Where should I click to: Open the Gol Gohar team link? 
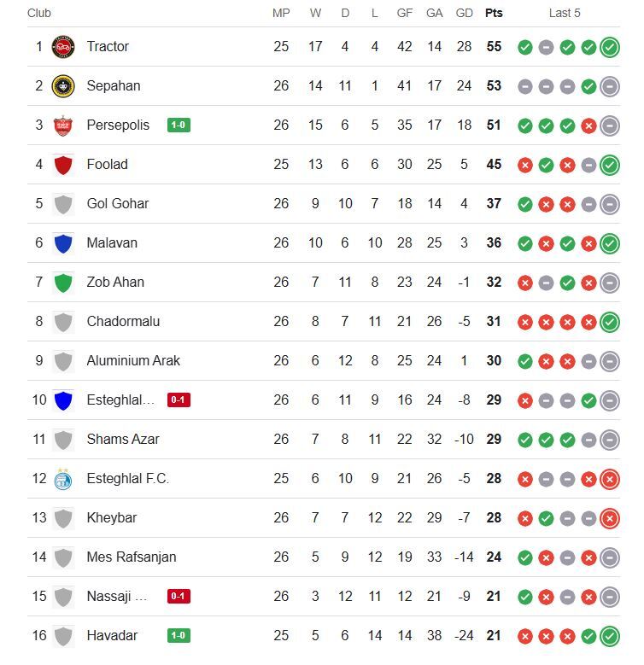(x=118, y=203)
